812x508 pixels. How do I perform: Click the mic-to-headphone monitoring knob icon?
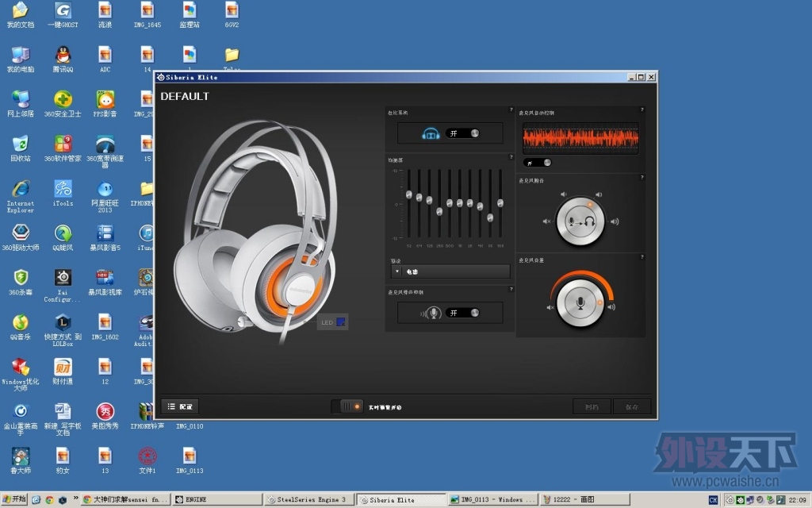580,221
